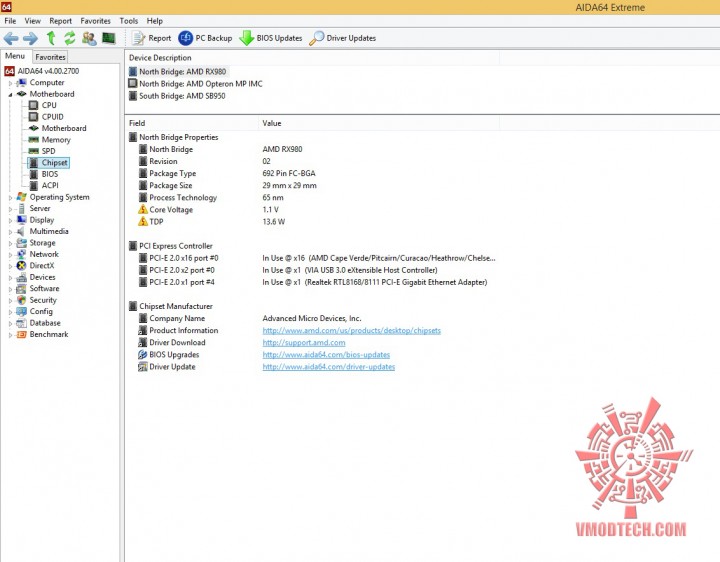This screenshot has width=720, height=562.
Task: Open the aida64.com bios-updates link
Action: 326,354
